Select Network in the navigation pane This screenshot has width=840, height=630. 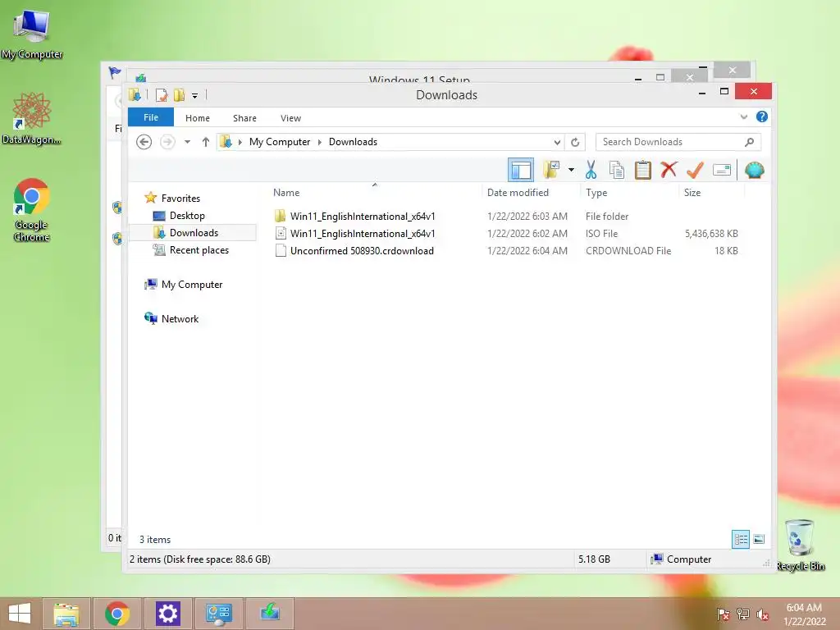pos(180,319)
